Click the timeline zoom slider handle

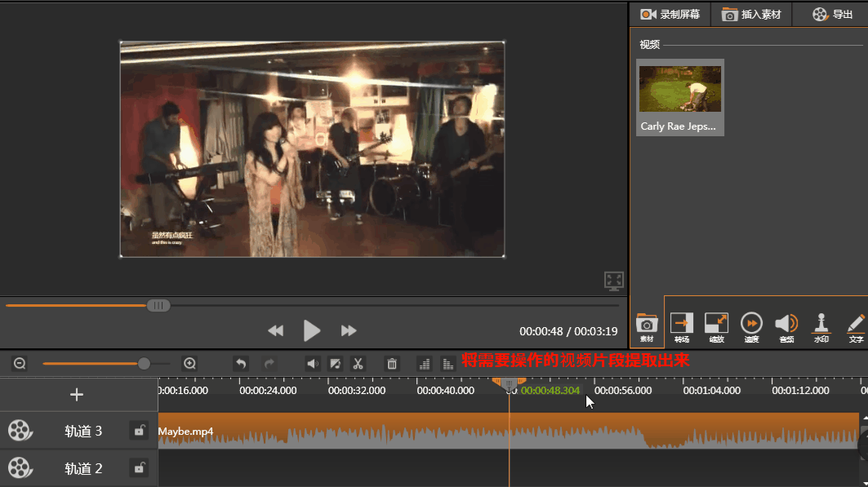(x=144, y=363)
